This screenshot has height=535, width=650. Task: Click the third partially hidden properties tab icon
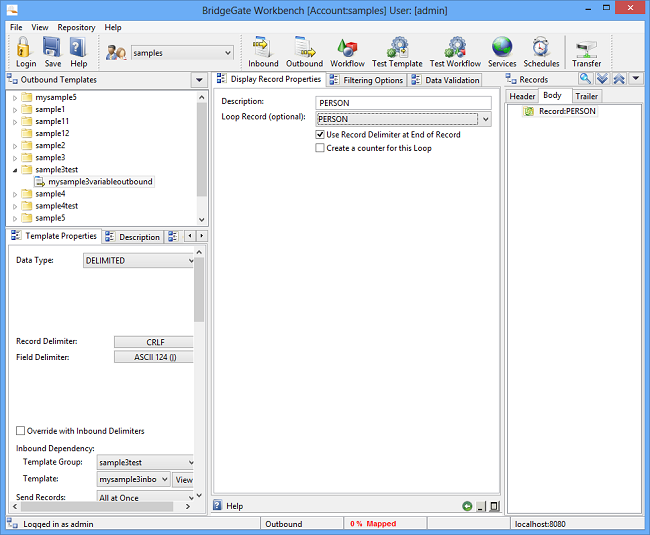173,237
